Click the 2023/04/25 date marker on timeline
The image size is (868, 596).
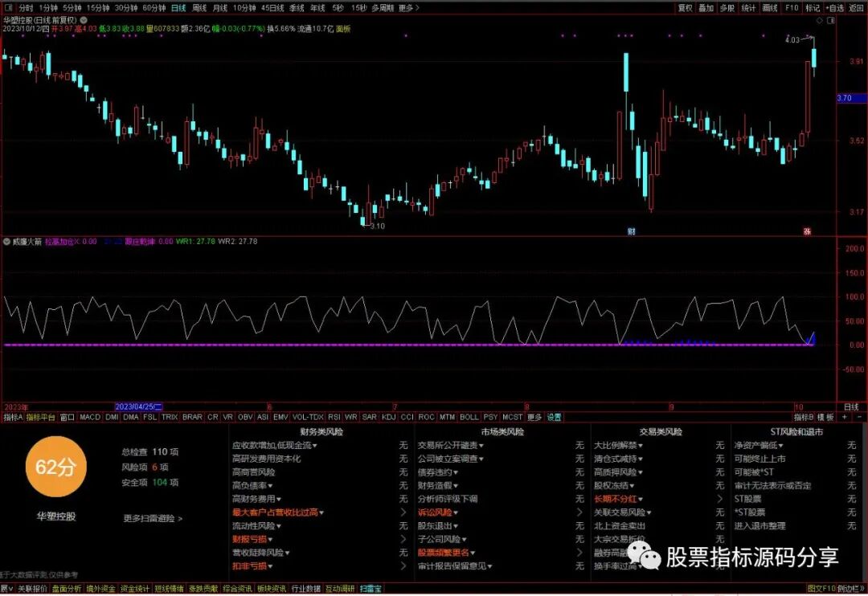pos(139,406)
